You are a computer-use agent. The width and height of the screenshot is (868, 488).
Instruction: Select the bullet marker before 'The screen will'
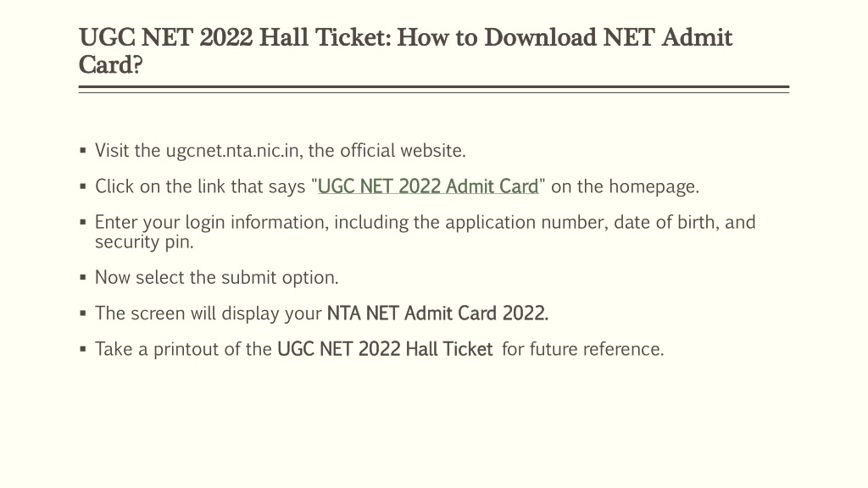[x=83, y=313]
